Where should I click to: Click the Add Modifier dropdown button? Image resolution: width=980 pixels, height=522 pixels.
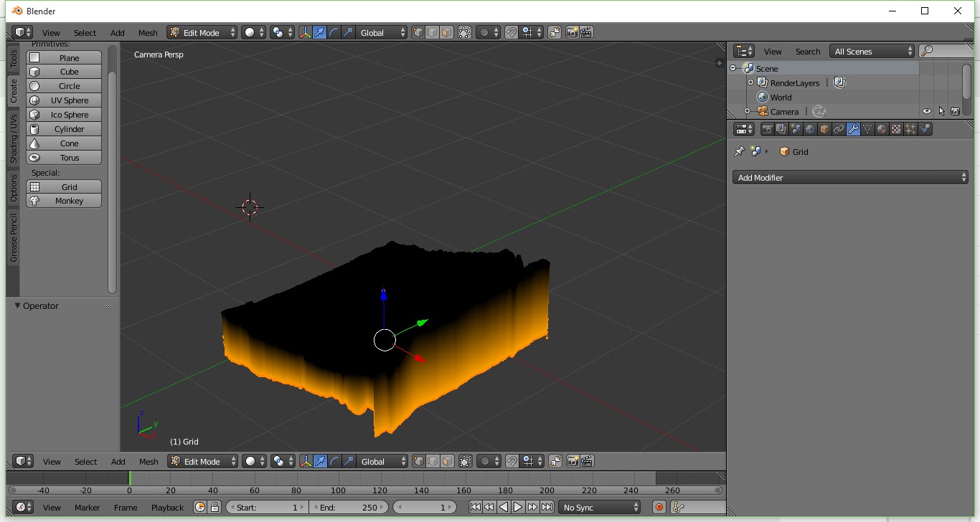[x=850, y=177]
